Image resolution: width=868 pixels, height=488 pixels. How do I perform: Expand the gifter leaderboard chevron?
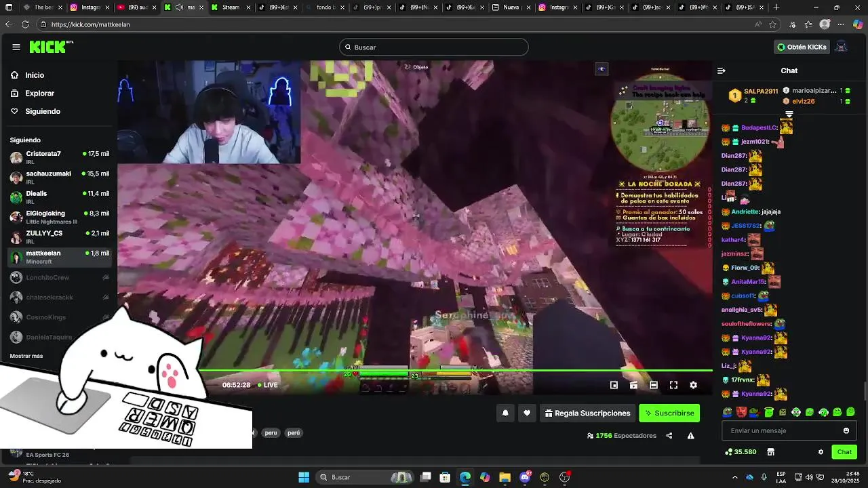[789, 114]
